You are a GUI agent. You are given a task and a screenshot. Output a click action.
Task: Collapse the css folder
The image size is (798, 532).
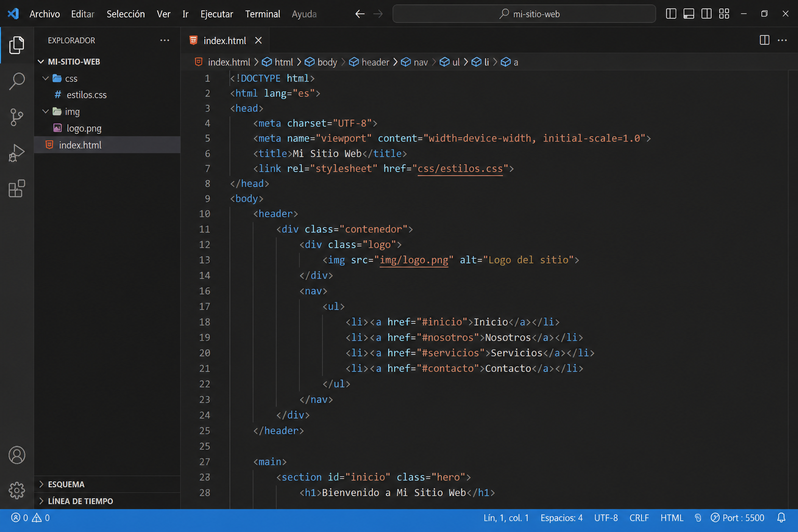(46, 78)
